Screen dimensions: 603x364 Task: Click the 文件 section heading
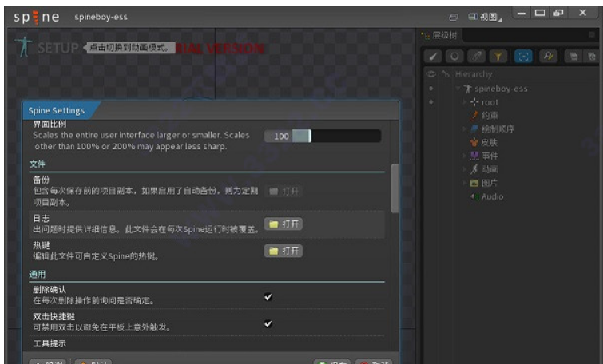point(38,164)
